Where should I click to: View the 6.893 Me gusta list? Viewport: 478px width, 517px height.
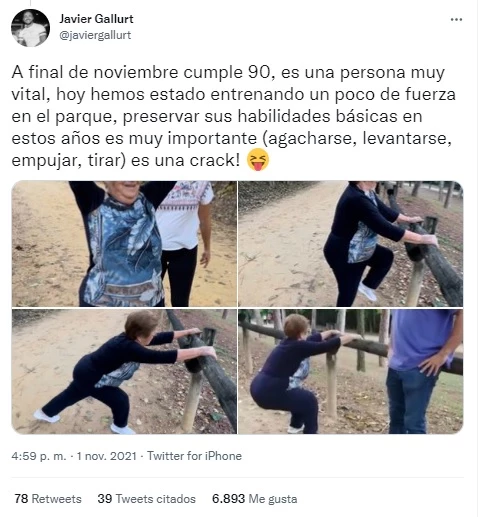(255, 499)
